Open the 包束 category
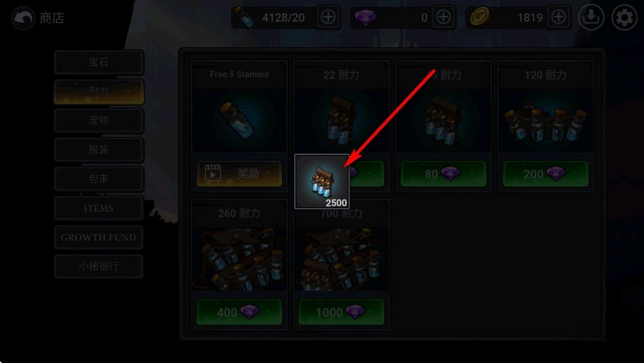644x363 pixels. click(99, 179)
